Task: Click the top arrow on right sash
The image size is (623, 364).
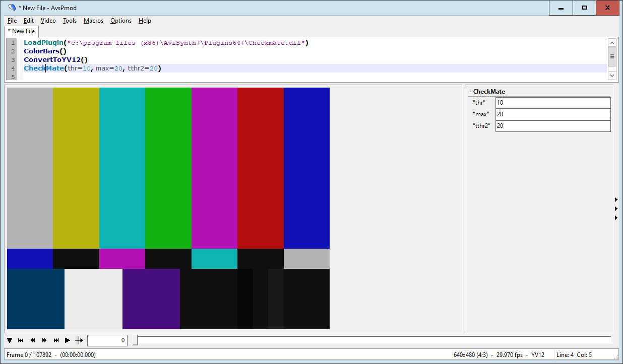Action: 616,200
